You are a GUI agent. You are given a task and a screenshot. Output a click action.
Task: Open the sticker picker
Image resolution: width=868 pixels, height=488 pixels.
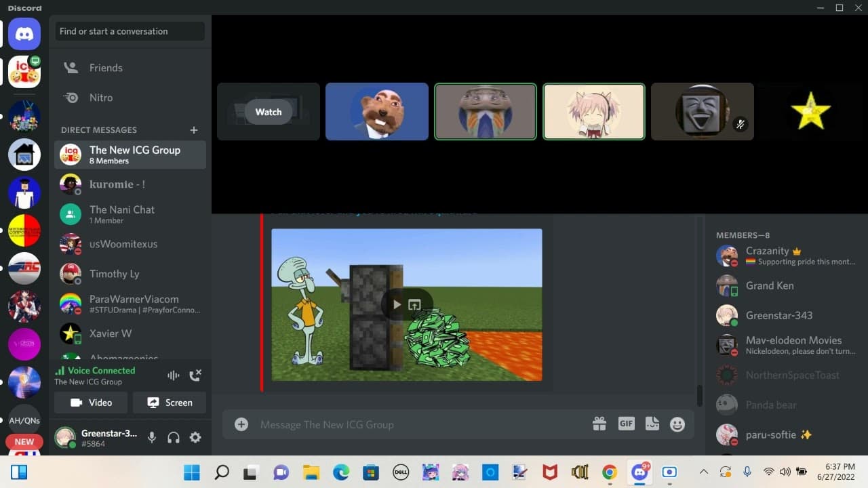coord(652,424)
